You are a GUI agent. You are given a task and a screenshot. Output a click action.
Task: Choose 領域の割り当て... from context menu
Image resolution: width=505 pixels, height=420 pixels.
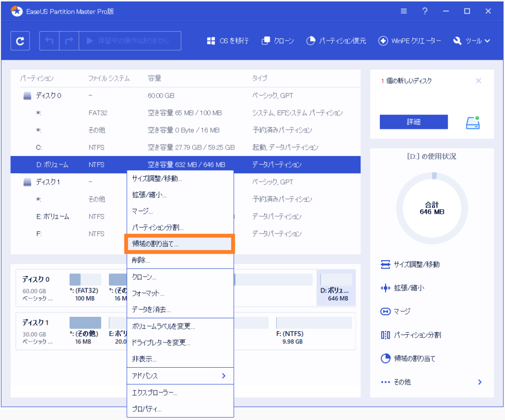click(180, 244)
